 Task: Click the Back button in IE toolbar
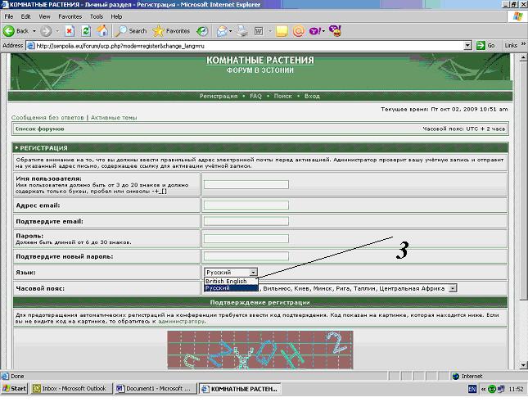[16, 31]
